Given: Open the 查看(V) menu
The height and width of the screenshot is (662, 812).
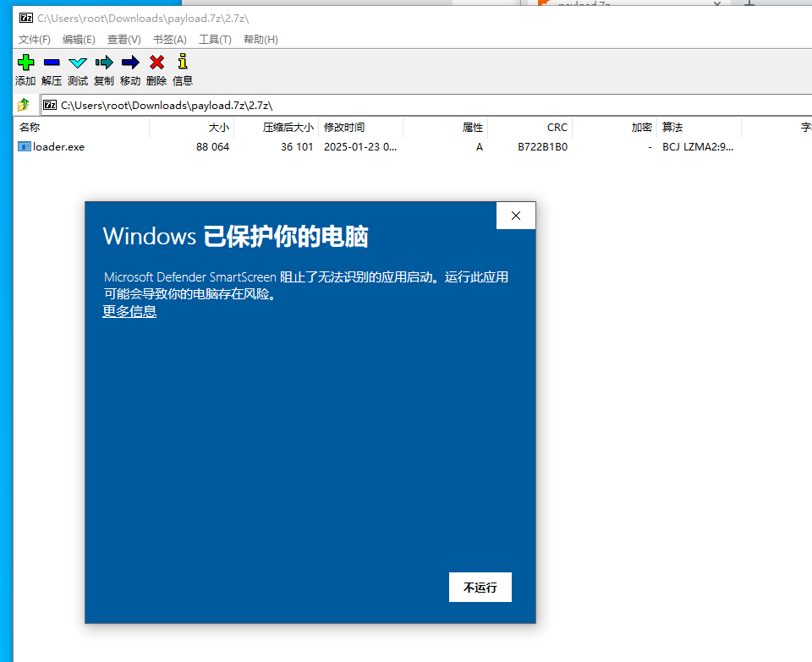Looking at the screenshot, I should [x=123, y=40].
